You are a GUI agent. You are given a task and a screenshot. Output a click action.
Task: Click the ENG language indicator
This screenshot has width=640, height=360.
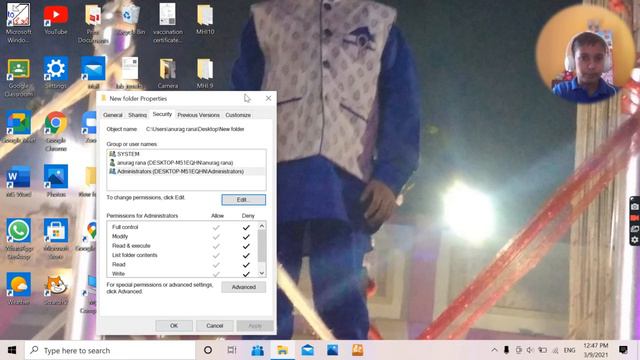569,350
